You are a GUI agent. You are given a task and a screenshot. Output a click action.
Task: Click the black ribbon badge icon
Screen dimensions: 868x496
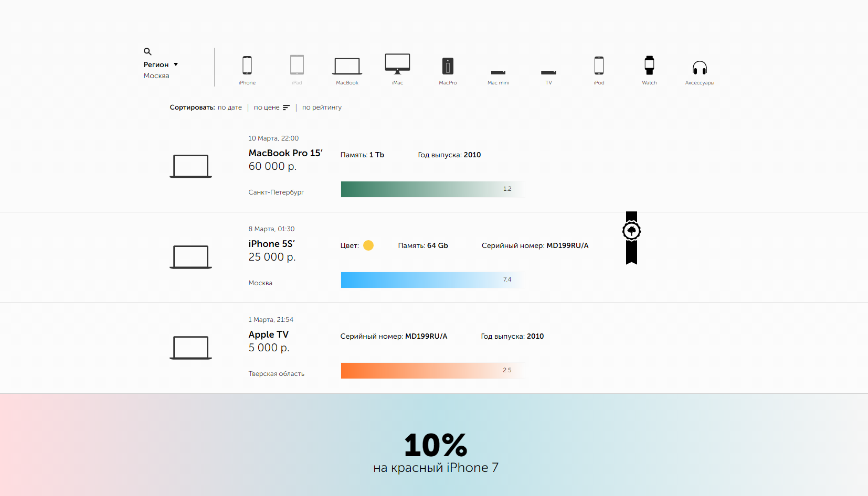point(631,238)
